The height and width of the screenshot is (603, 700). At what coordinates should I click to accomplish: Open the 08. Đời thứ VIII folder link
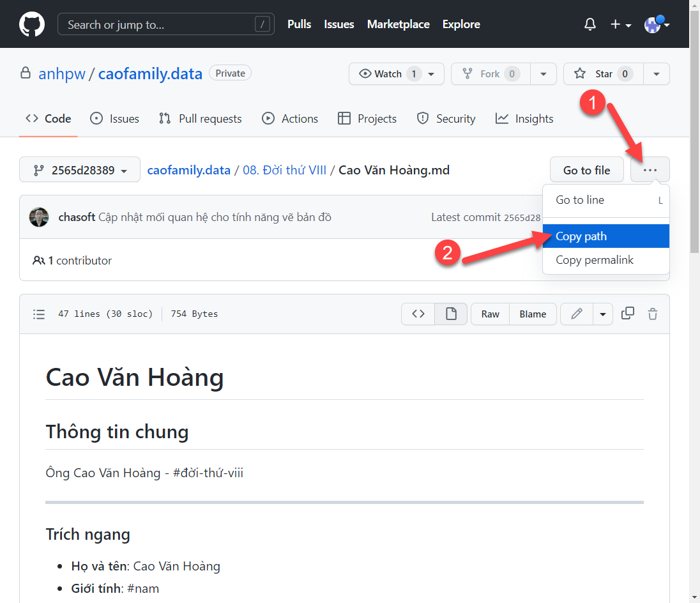coord(284,170)
